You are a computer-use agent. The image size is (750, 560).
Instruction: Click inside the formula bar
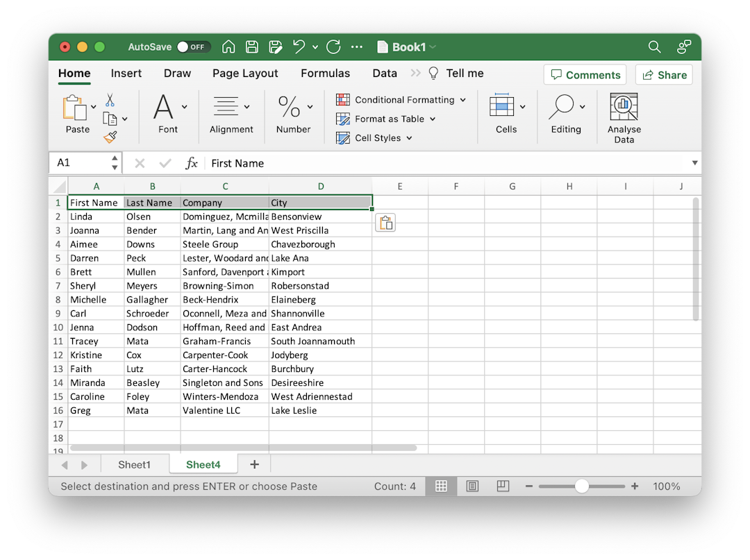[347, 163]
